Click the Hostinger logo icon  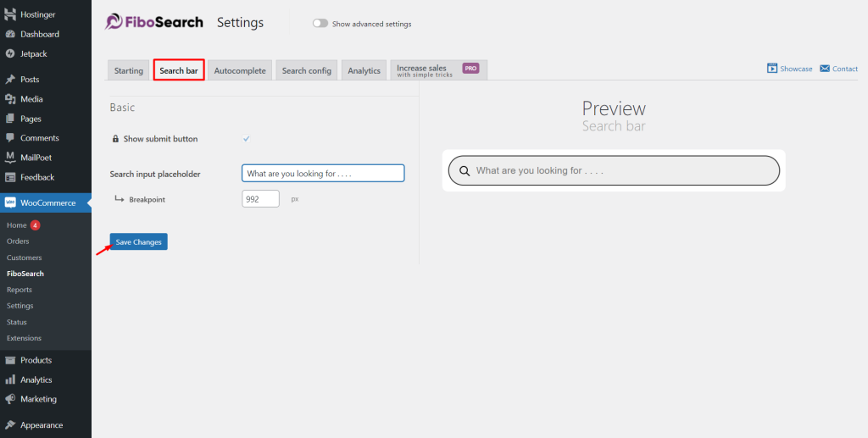coord(10,14)
